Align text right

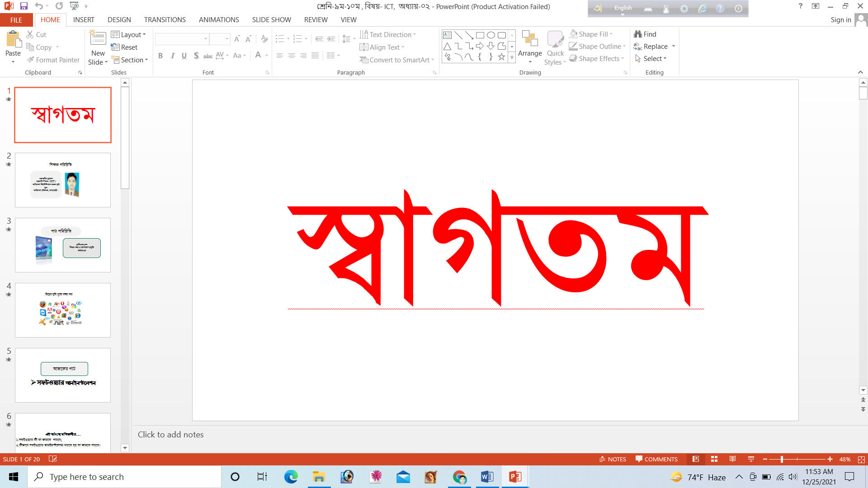[303, 56]
